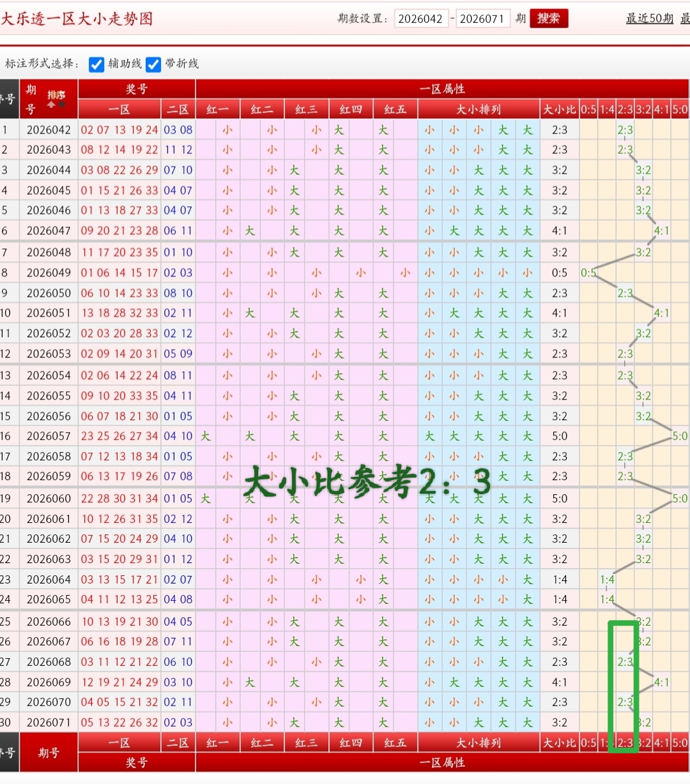Open the 最近50期 link

pos(649,19)
